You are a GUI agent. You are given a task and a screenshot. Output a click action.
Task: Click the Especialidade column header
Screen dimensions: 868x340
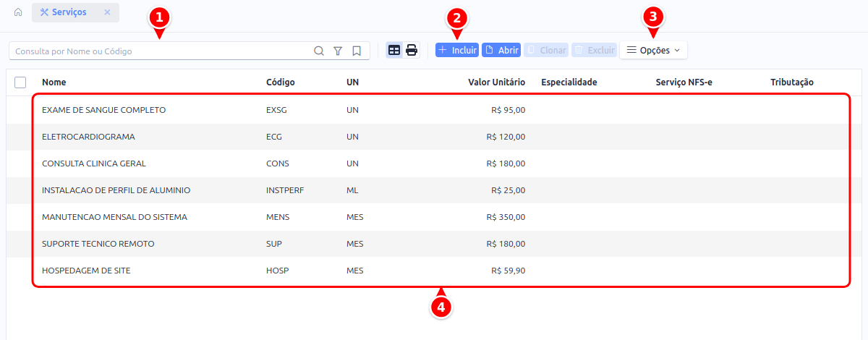point(569,82)
